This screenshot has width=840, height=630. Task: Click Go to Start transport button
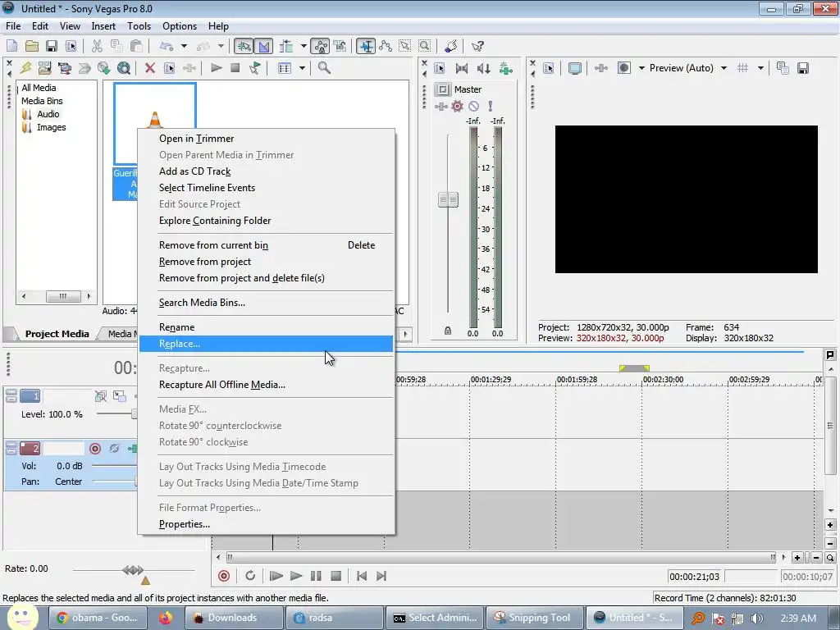pos(362,576)
